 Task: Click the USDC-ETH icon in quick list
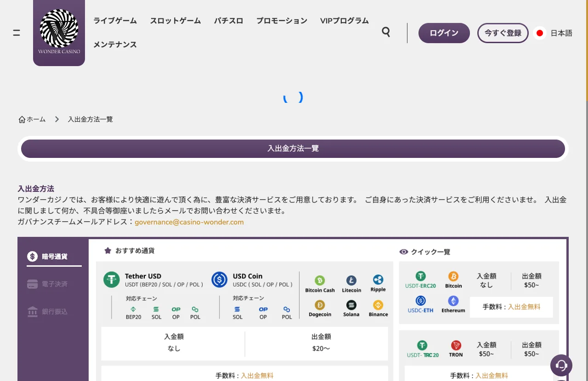421,301
